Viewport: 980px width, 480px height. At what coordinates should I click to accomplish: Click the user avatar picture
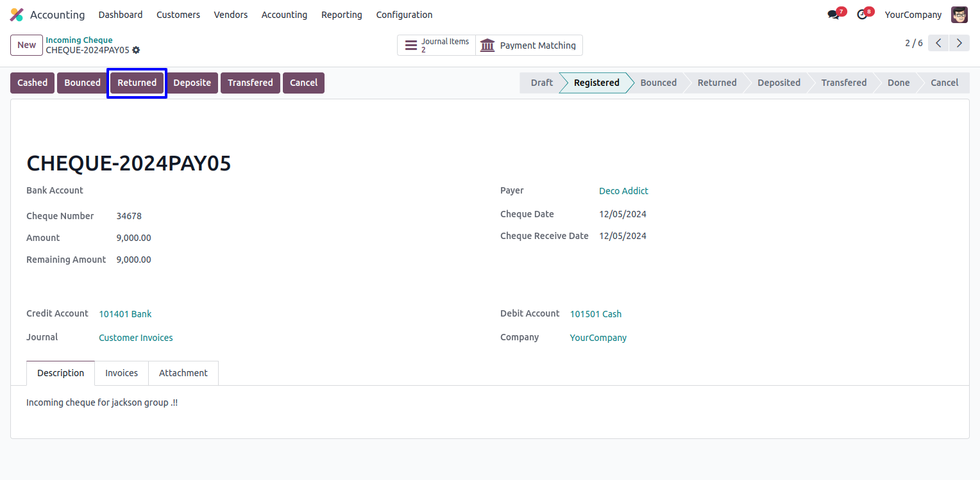click(x=959, y=15)
